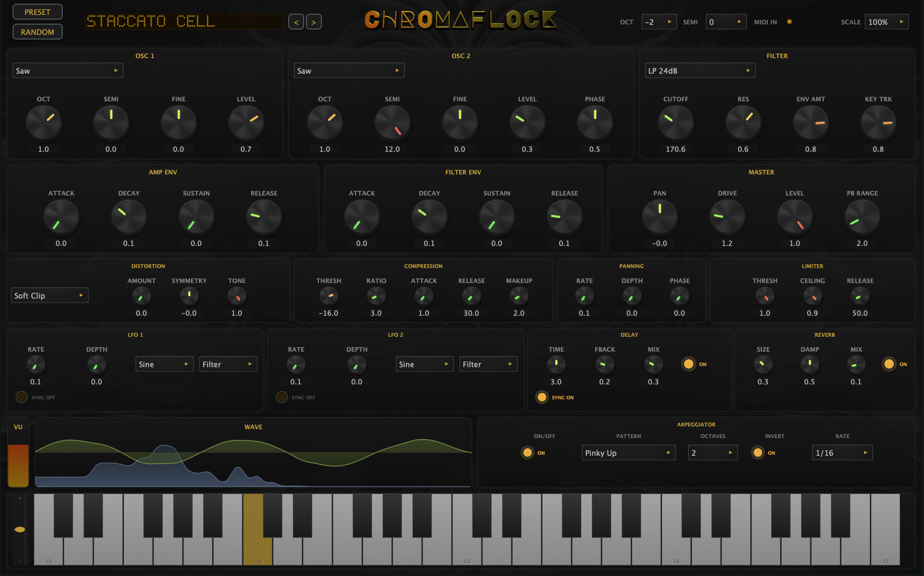Screen dimensions: 924x576
Task: Click the delay TIME knob
Action: point(556,364)
